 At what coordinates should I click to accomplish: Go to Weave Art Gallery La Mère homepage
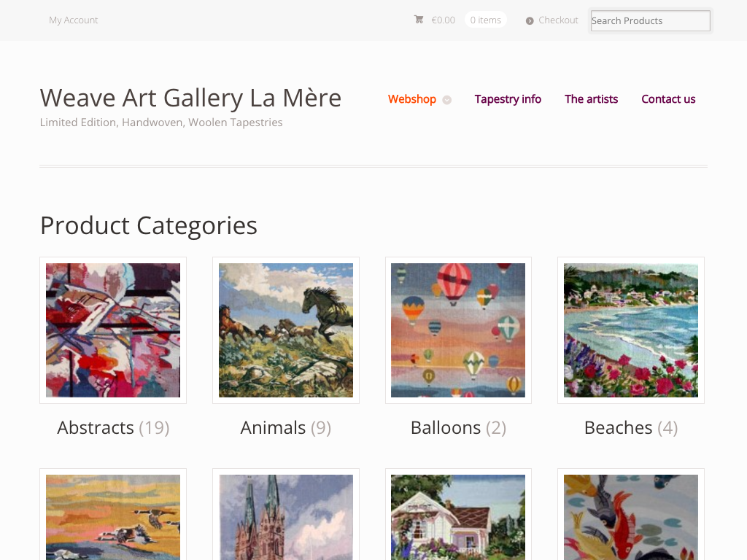[x=190, y=98]
